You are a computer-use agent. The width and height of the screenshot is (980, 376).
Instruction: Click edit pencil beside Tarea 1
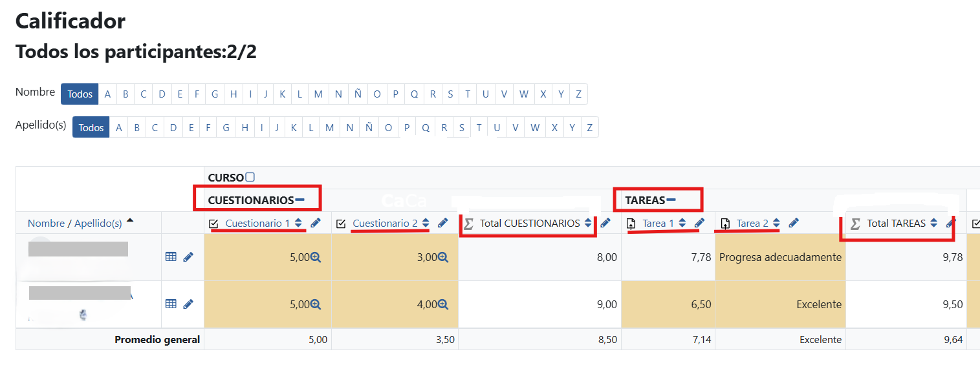click(699, 223)
